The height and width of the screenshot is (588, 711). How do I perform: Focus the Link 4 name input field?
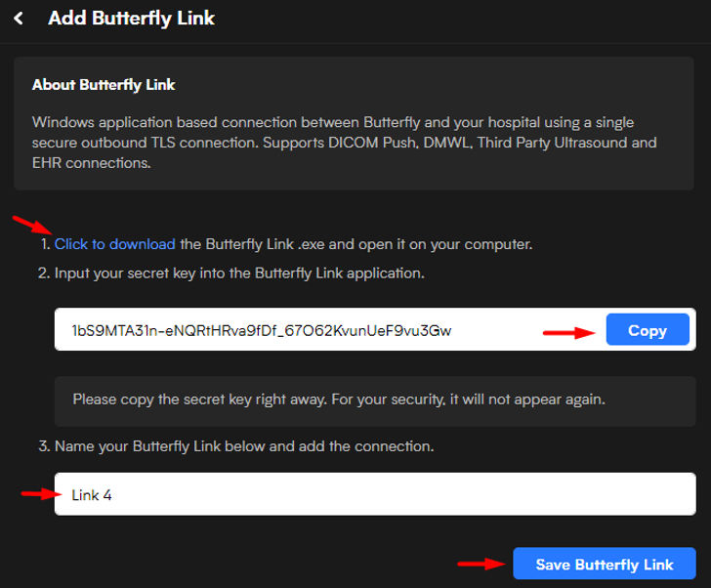(375, 494)
